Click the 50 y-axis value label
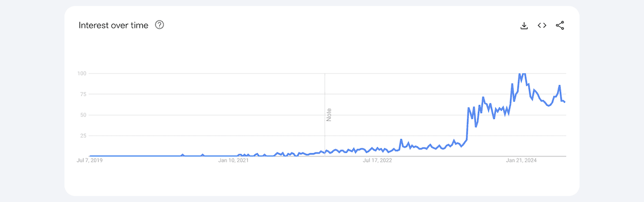This screenshot has width=644, height=202. [84, 115]
